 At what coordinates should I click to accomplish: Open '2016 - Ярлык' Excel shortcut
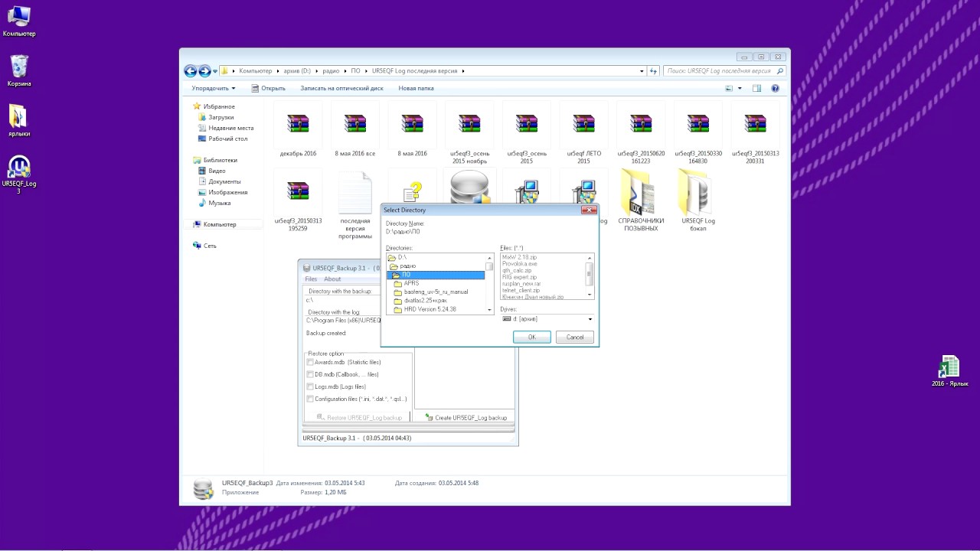tap(949, 370)
